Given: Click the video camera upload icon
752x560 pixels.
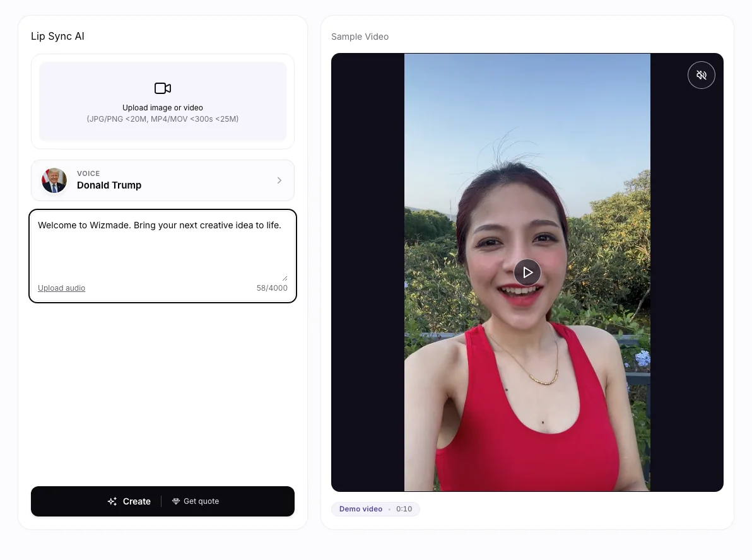Looking at the screenshot, I should 163,88.
